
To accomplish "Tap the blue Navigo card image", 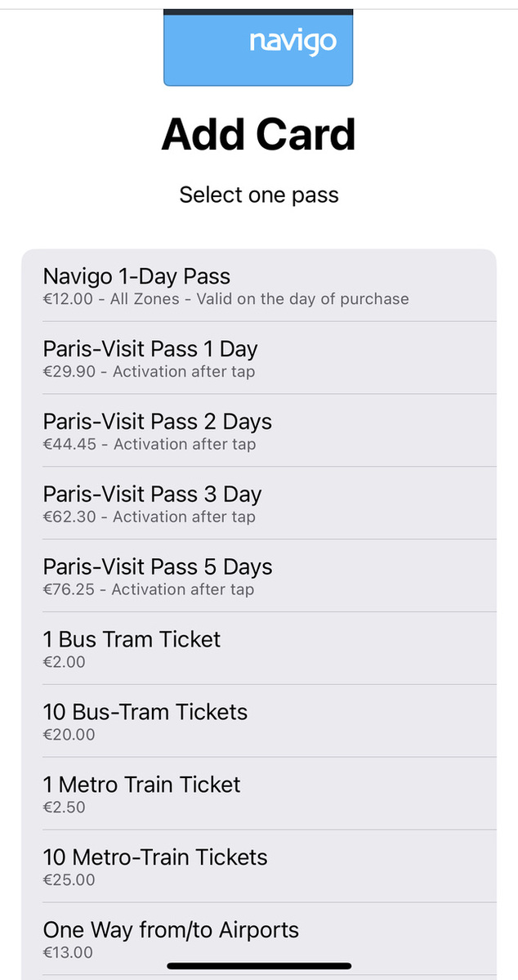I will [x=258, y=47].
